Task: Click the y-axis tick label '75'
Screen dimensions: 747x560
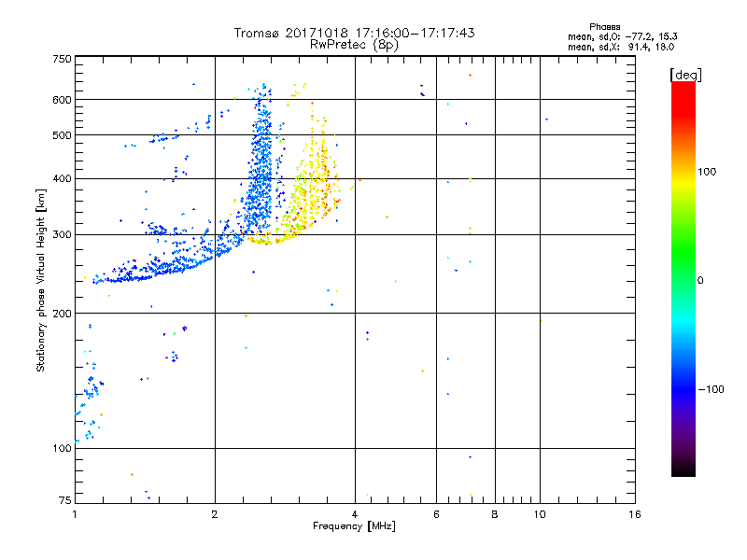Action: [x=65, y=500]
